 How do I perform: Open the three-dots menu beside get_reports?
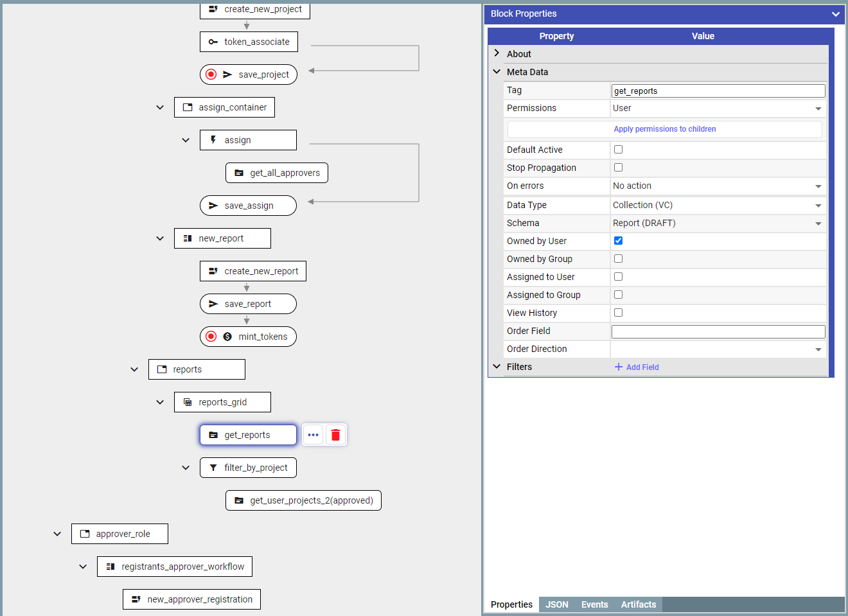pos(313,435)
